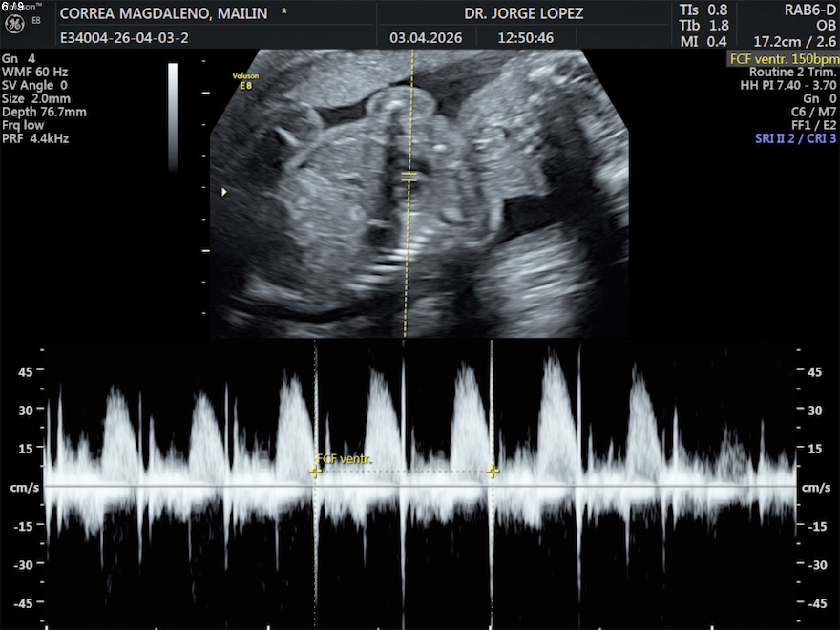Click the SV Angle 0 parameter
Viewport: 840px width, 630px height.
[x=34, y=85]
